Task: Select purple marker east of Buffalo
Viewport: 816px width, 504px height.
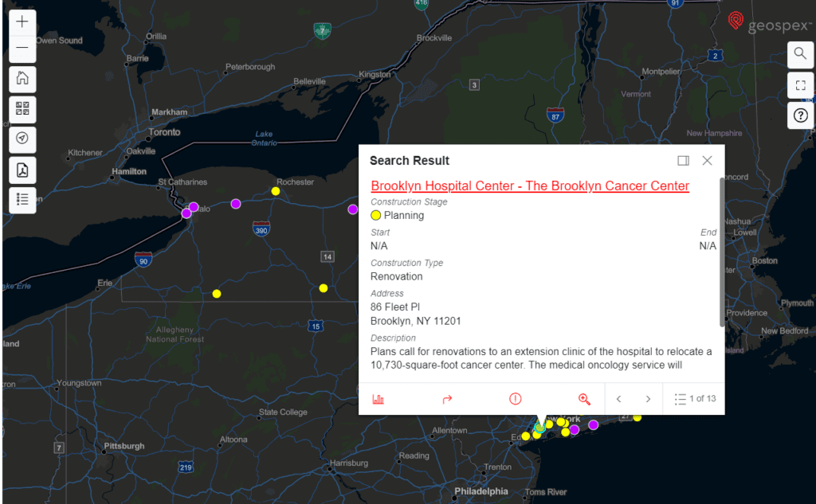Action: pos(236,204)
